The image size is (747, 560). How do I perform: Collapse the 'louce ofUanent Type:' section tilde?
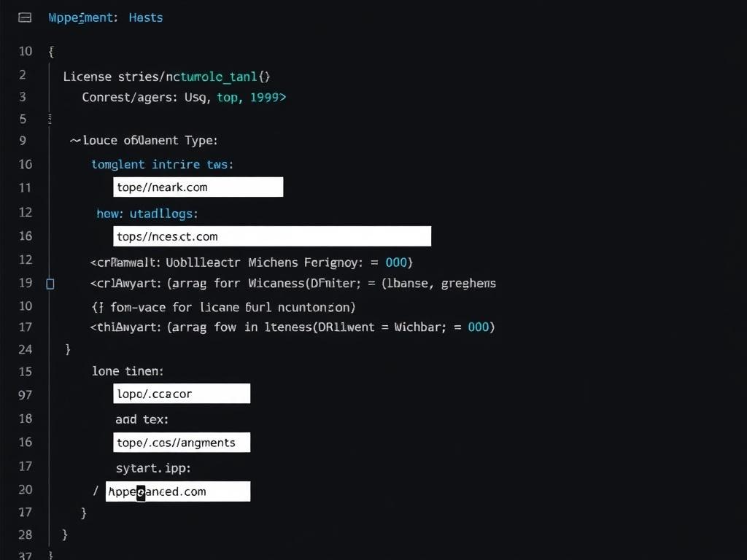[74, 140]
